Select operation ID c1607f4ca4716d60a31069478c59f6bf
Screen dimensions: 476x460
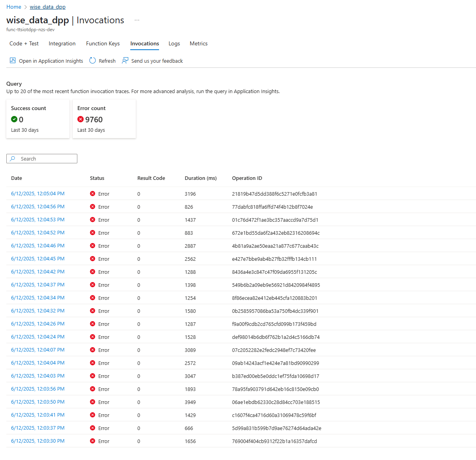tap(274, 415)
